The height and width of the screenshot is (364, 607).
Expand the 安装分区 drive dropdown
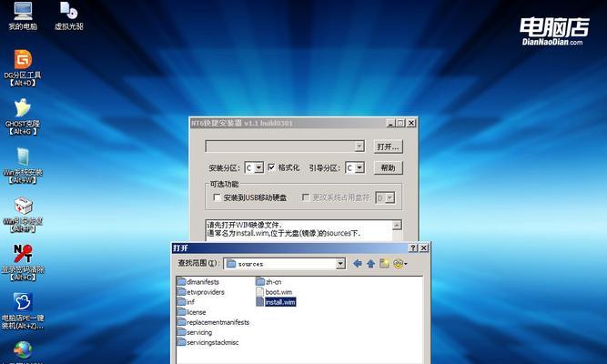tap(259, 167)
